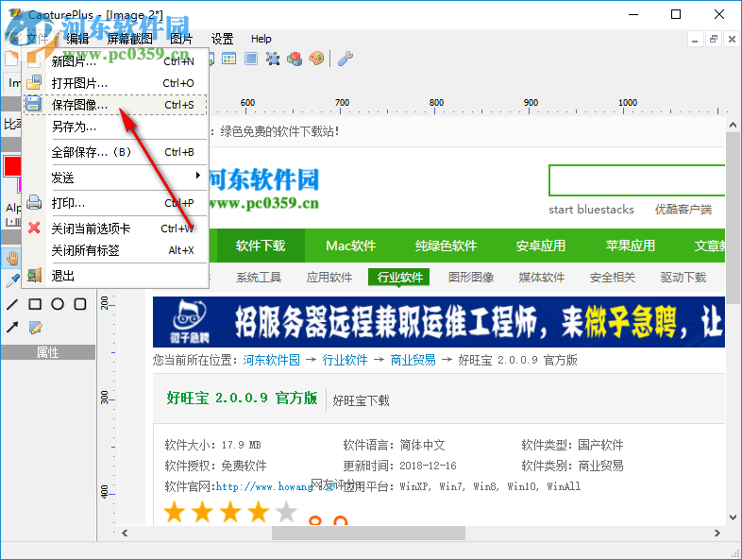The height and width of the screenshot is (560, 742).
Task: Click the 苹果应用 navigation tab
Action: [x=631, y=246]
